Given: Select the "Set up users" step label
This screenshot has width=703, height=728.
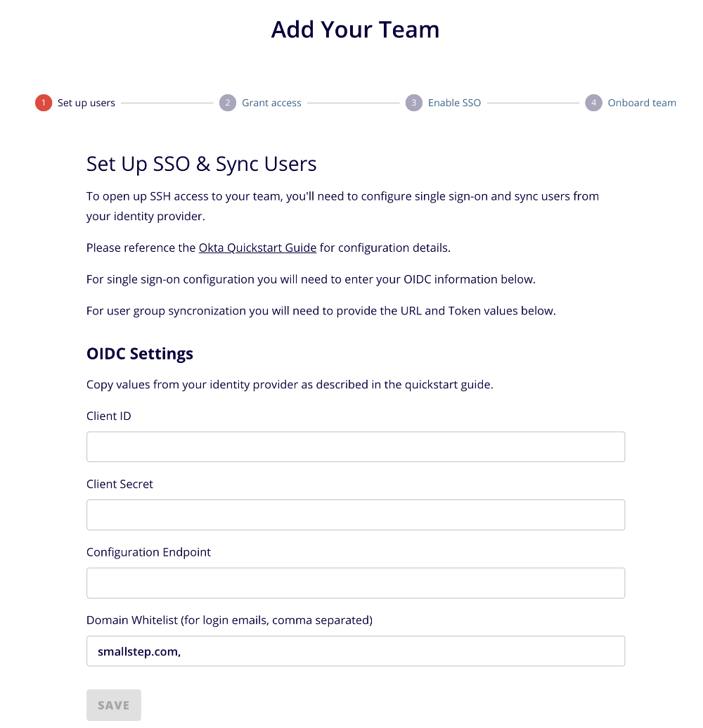Looking at the screenshot, I should tap(86, 103).
